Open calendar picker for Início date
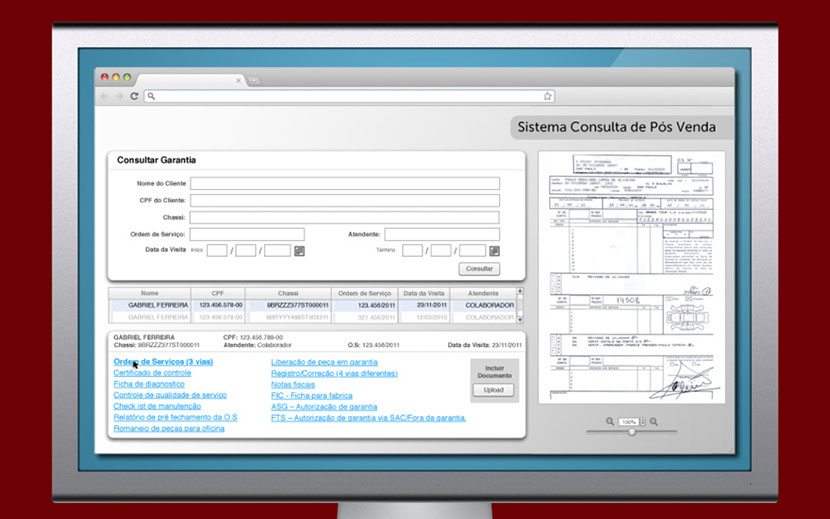 pyautogui.click(x=299, y=250)
